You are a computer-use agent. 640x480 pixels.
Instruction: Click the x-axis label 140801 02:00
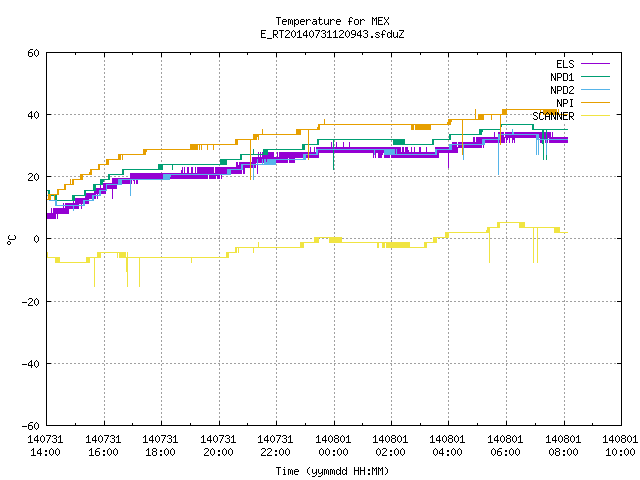[x=391, y=446]
